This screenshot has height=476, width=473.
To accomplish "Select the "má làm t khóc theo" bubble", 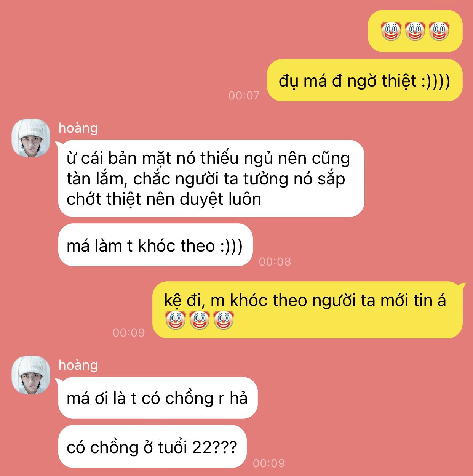I will [155, 245].
